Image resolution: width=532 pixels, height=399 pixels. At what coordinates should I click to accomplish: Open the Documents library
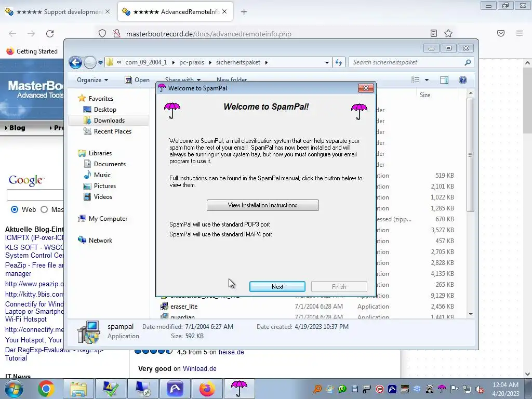110,164
